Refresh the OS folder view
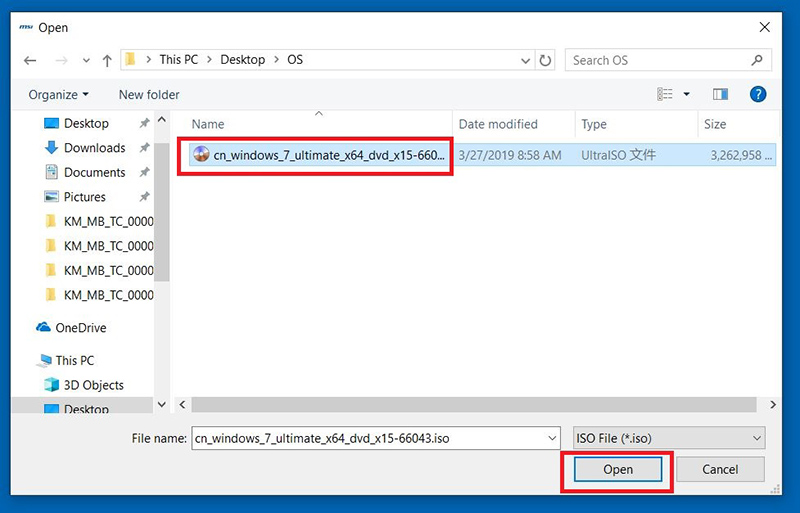This screenshot has width=800, height=513. point(545,61)
